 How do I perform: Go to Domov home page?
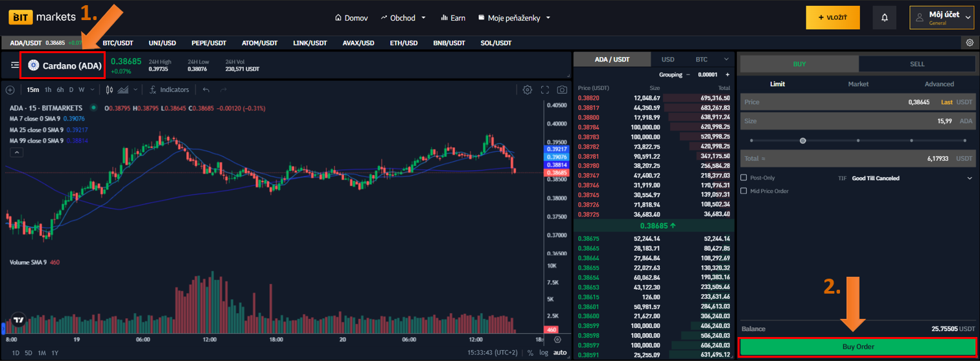tap(351, 17)
